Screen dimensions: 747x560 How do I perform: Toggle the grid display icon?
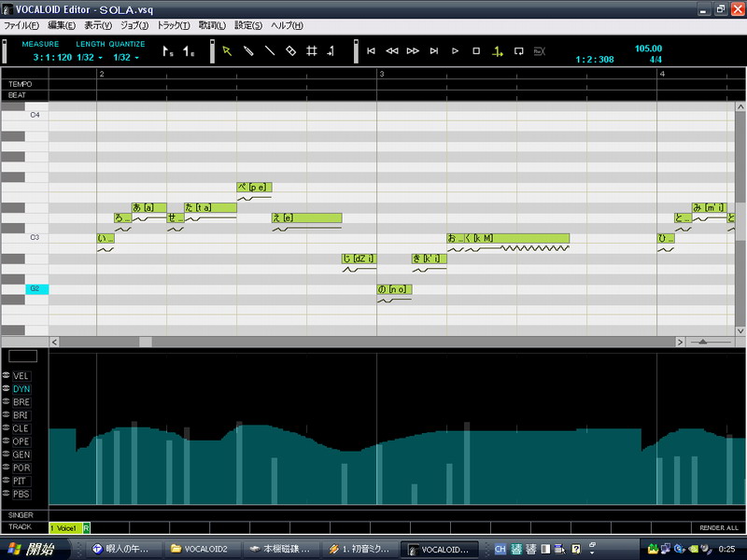point(312,51)
